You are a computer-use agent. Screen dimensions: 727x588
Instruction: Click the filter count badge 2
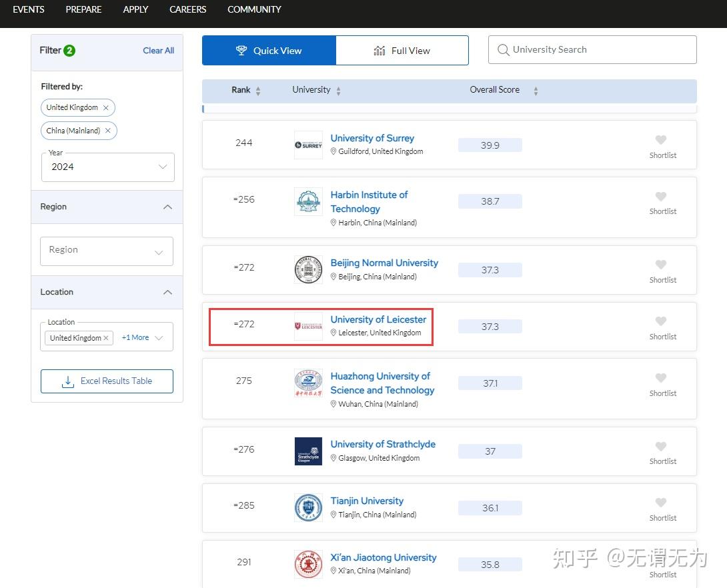(x=69, y=51)
